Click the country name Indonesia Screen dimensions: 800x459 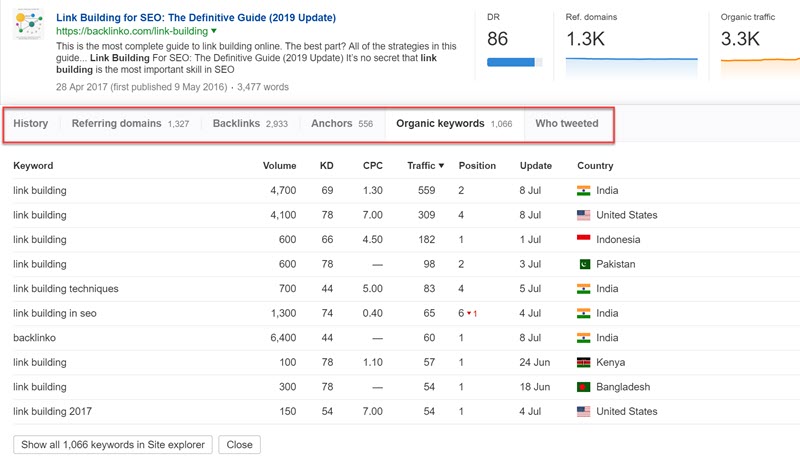click(x=618, y=240)
